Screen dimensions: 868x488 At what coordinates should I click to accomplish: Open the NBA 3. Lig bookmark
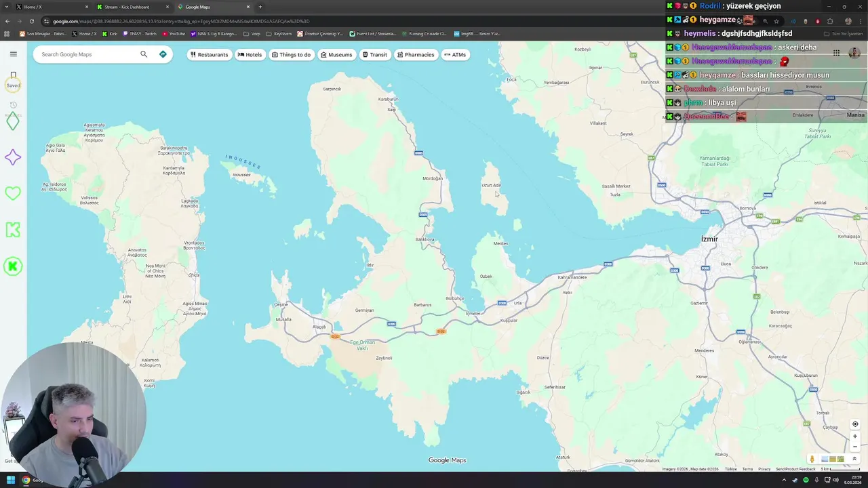pos(214,34)
